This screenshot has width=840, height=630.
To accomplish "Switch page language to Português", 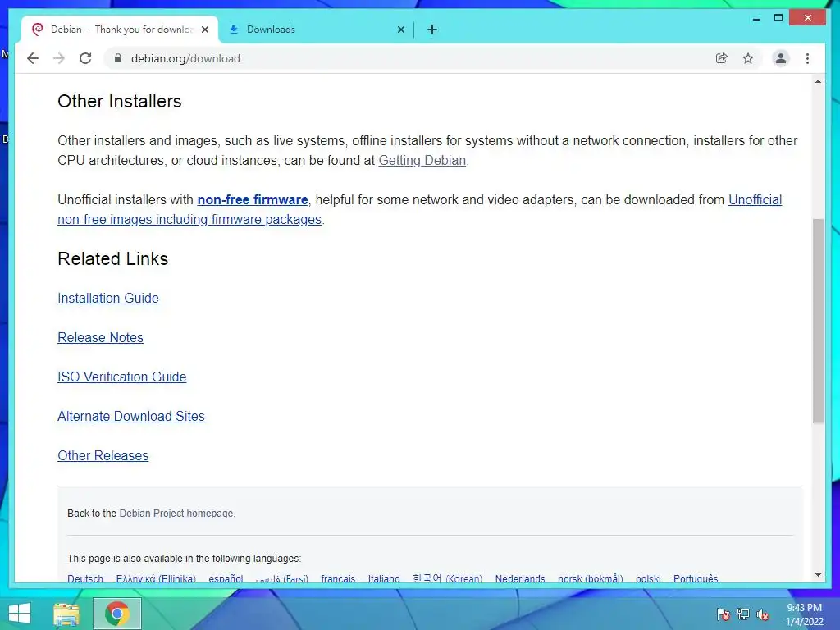I will [x=696, y=578].
